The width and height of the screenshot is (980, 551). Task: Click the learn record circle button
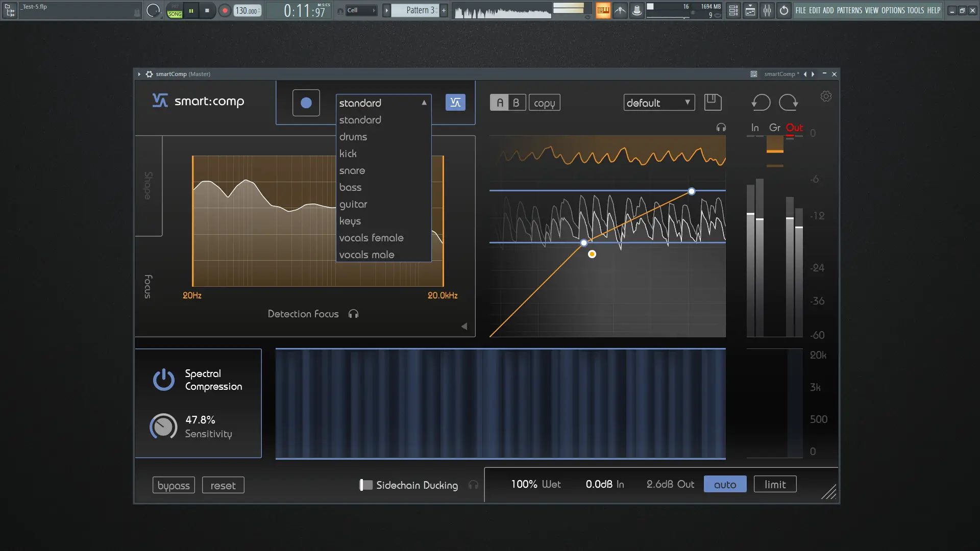[306, 103]
